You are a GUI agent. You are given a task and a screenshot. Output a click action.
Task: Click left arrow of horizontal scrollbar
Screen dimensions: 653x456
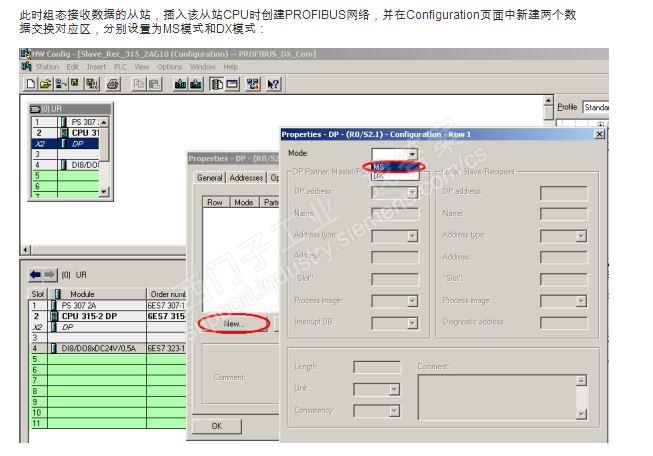coord(25,250)
